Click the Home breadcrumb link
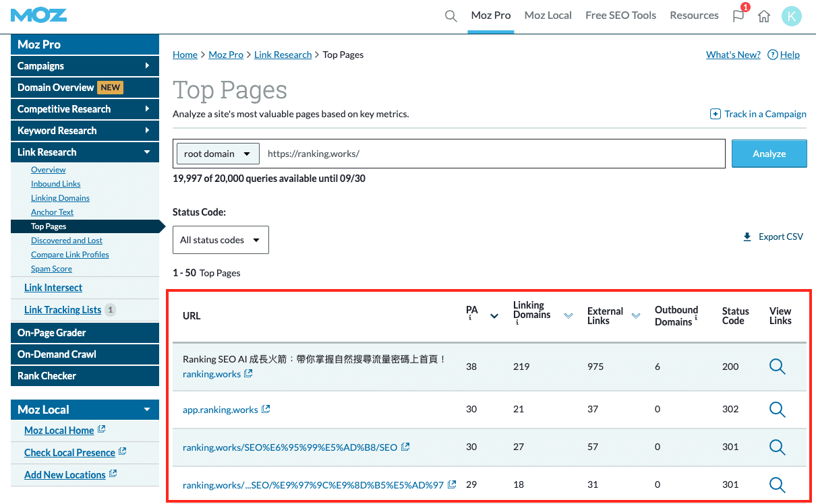 [185, 55]
